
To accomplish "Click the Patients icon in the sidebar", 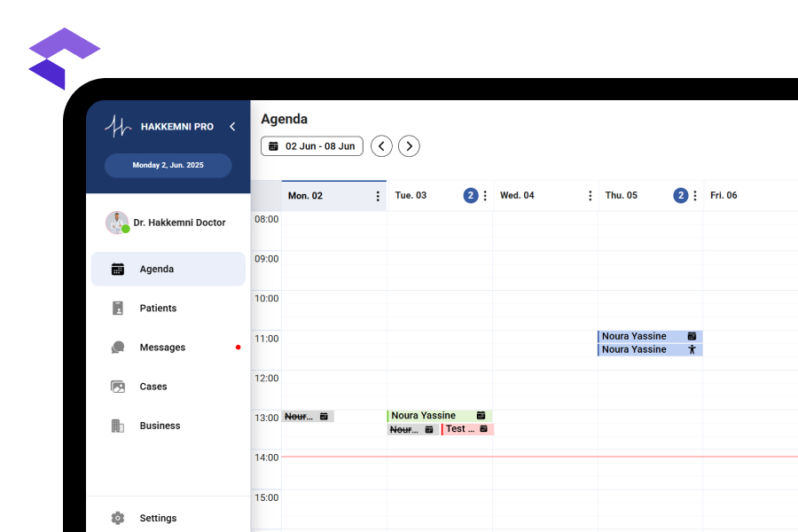I will coord(118,308).
